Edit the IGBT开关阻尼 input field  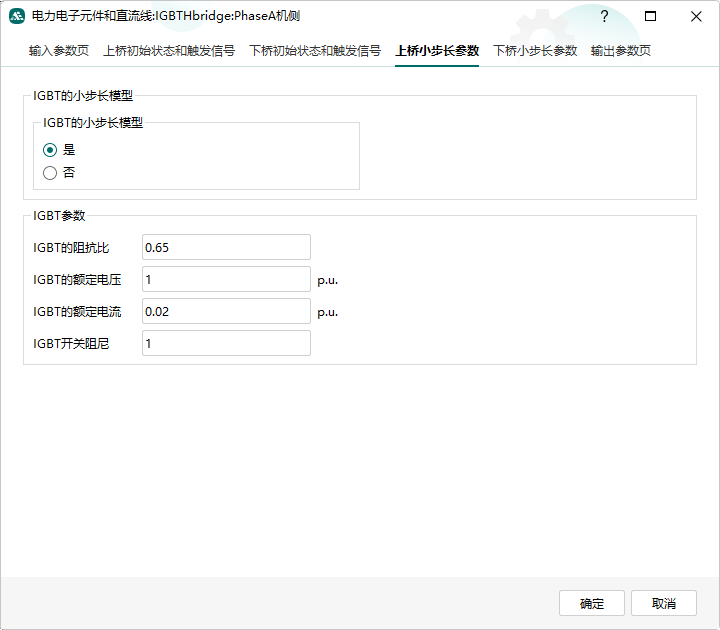tap(226, 343)
